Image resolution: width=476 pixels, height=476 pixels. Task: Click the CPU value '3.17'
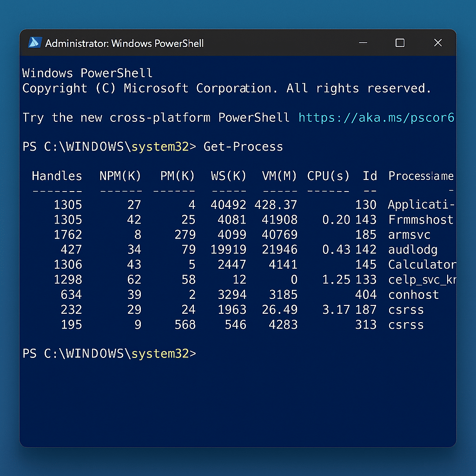pyautogui.click(x=336, y=310)
